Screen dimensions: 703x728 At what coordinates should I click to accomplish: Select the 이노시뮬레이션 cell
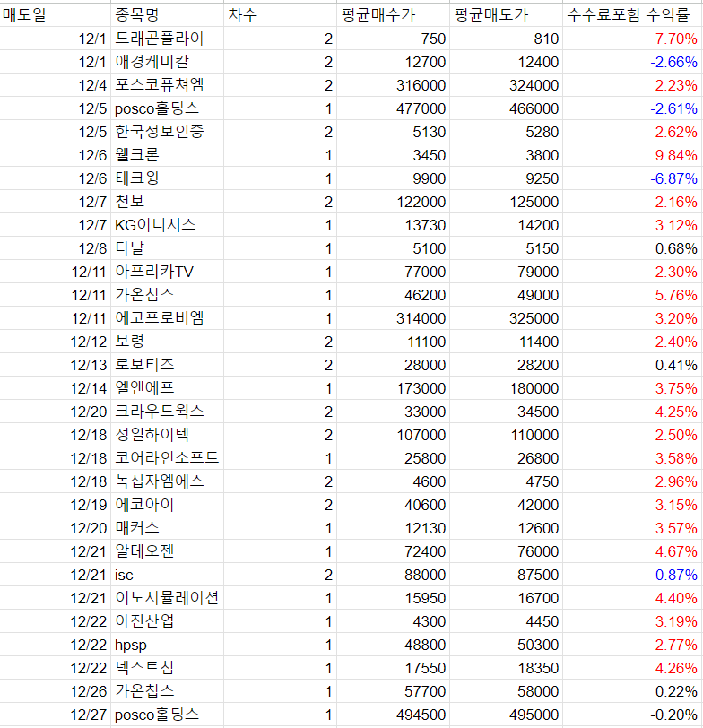coord(167,598)
